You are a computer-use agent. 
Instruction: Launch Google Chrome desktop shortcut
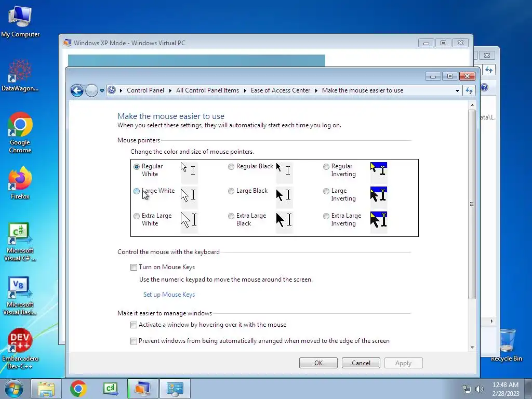[x=20, y=132]
